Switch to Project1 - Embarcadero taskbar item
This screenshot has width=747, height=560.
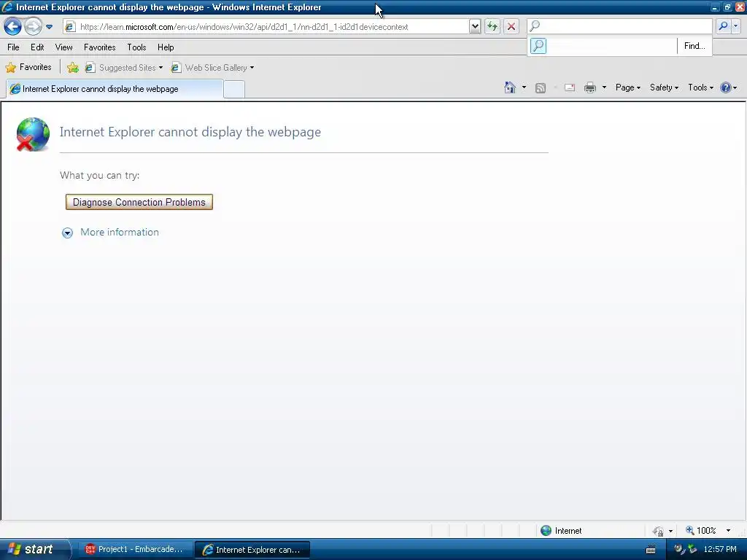pyautogui.click(x=134, y=550)
